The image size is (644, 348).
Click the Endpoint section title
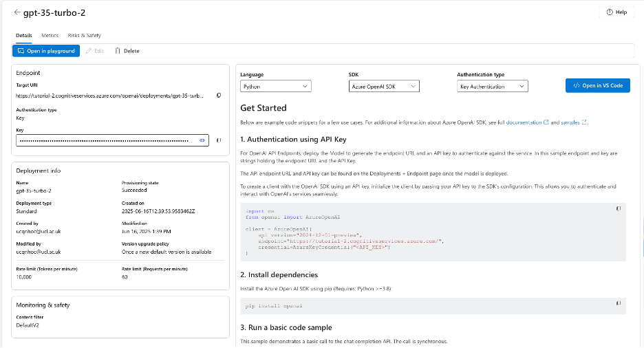(28, 73)
